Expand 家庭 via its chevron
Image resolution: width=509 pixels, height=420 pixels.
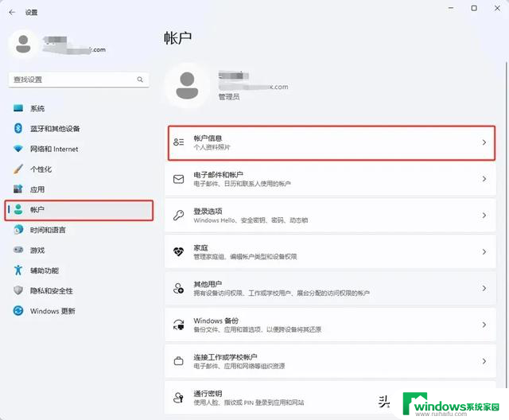(x=484, y=251)
